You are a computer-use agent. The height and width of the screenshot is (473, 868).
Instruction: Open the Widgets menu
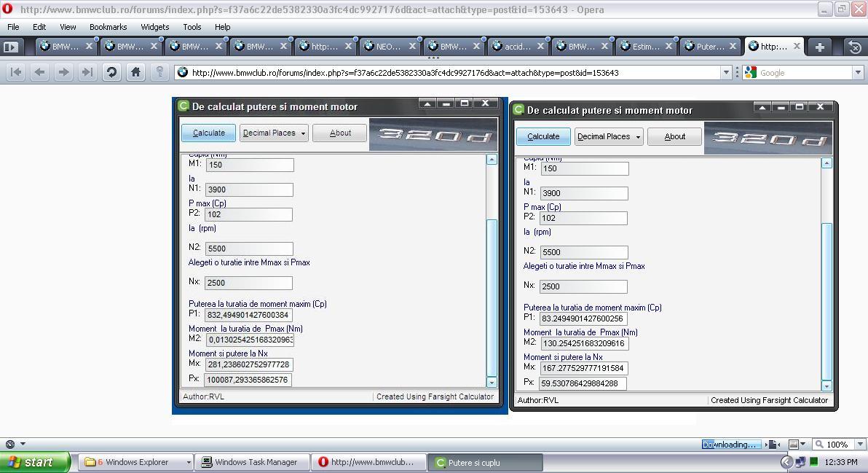click(154, 27)
